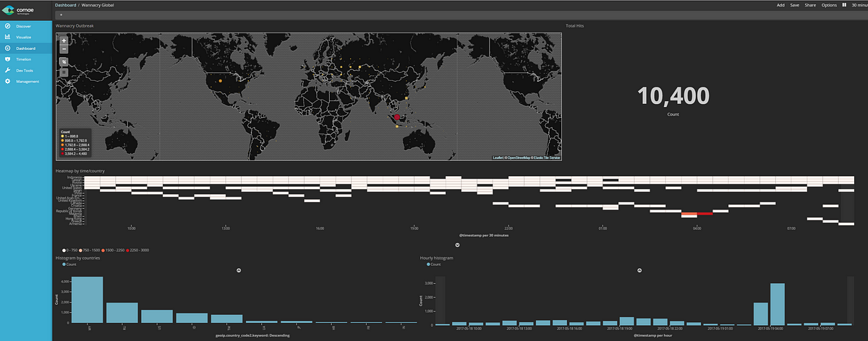Pause auto-refresh with the pause button
The image size is (868, 341).
[x=846, y=5]
